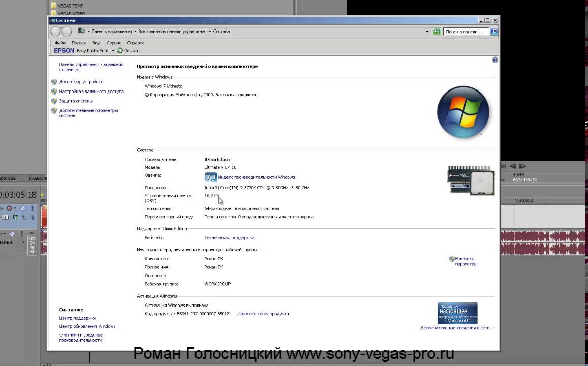This screenshot has width=588, height=366.
Task: Open Счетчики и средства производительности link
Action: [x=81, y=338]
